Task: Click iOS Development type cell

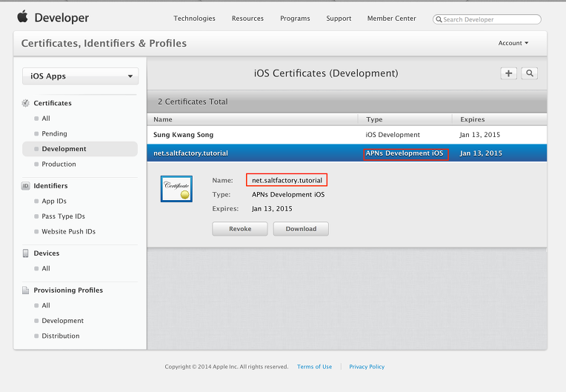Action: coord(393,135)
